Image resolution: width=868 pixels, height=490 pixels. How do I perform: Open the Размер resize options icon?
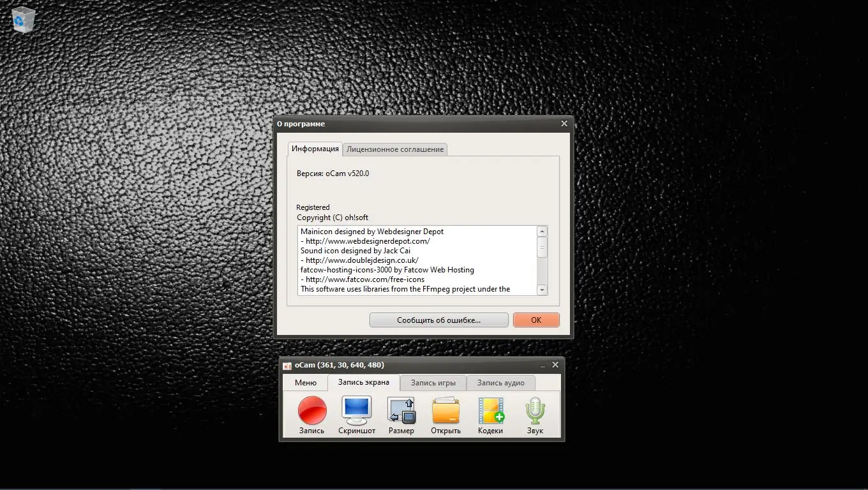(401, 415)
